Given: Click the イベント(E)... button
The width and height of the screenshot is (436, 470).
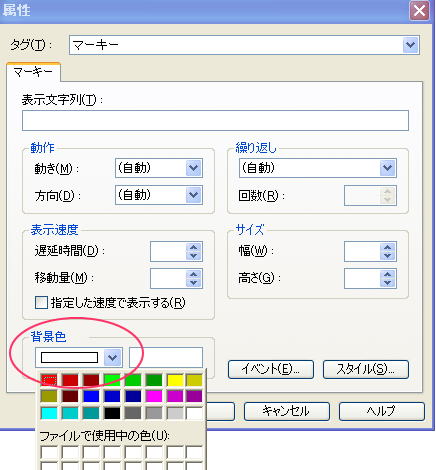Looking at the screenshot, I should 271,369.
